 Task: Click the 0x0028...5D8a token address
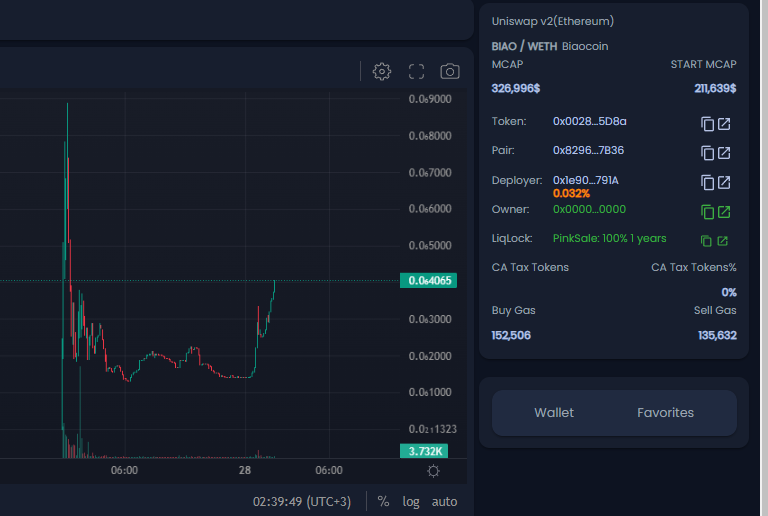click(589, 121)
